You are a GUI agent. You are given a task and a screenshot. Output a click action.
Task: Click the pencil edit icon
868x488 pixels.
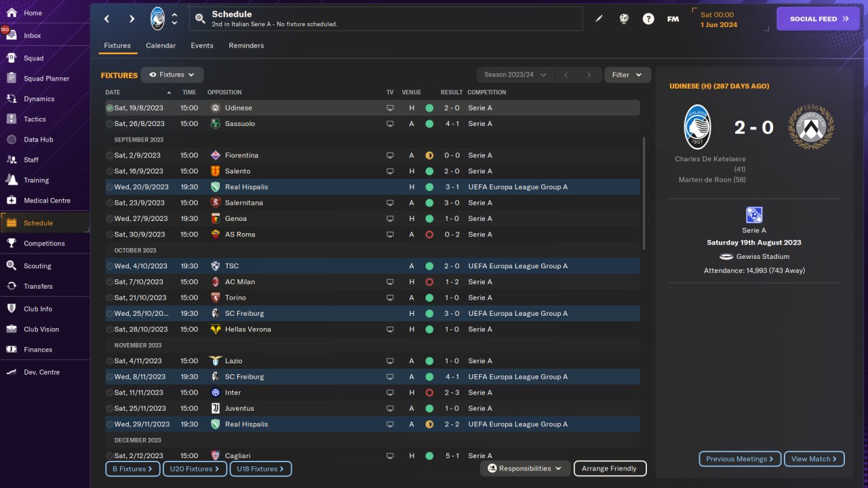pyautogui.click(x=599, y=19)
